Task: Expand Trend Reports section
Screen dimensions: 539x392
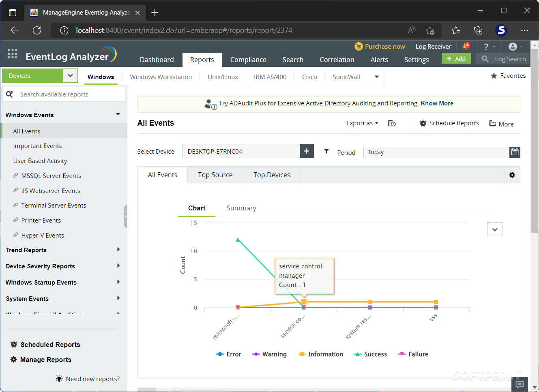Action: 118,249
